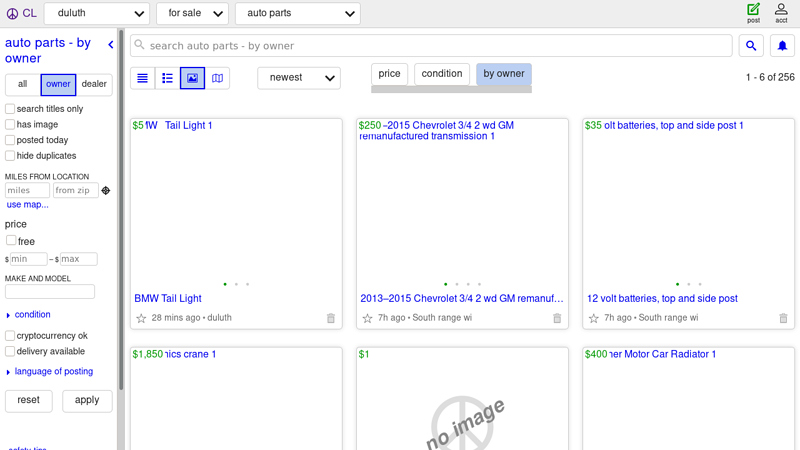
Task: Click the apply filters button
Action: 87,401
